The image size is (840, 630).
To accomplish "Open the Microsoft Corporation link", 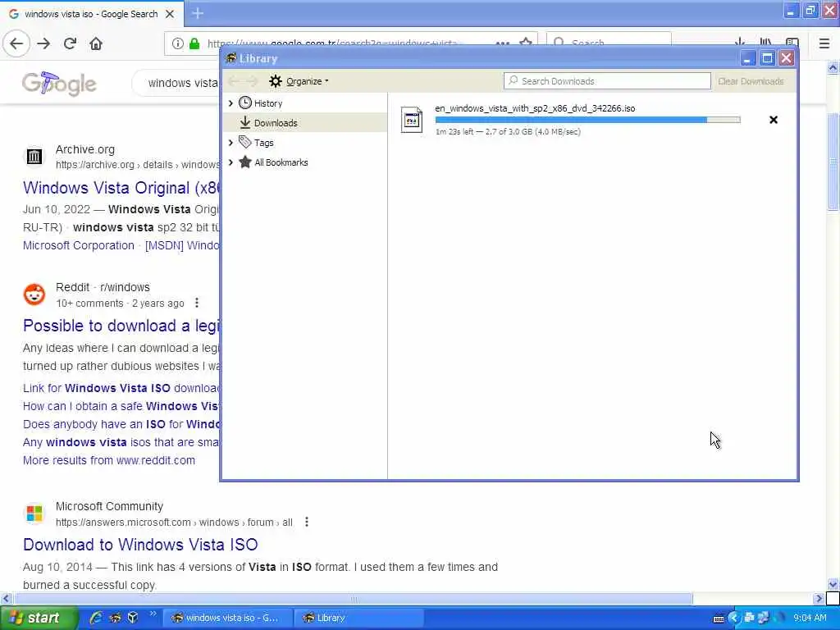I will 78,245.
